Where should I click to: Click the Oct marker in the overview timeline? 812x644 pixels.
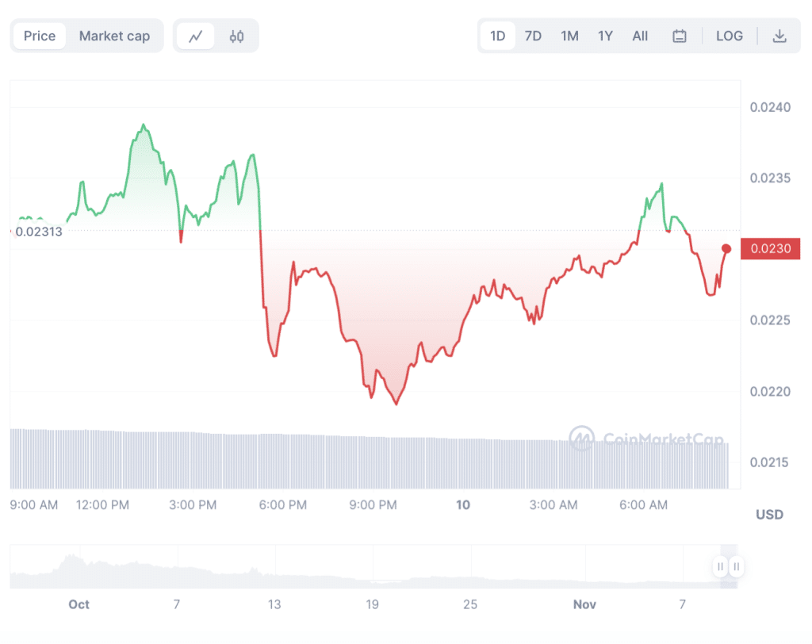[79, 604]
